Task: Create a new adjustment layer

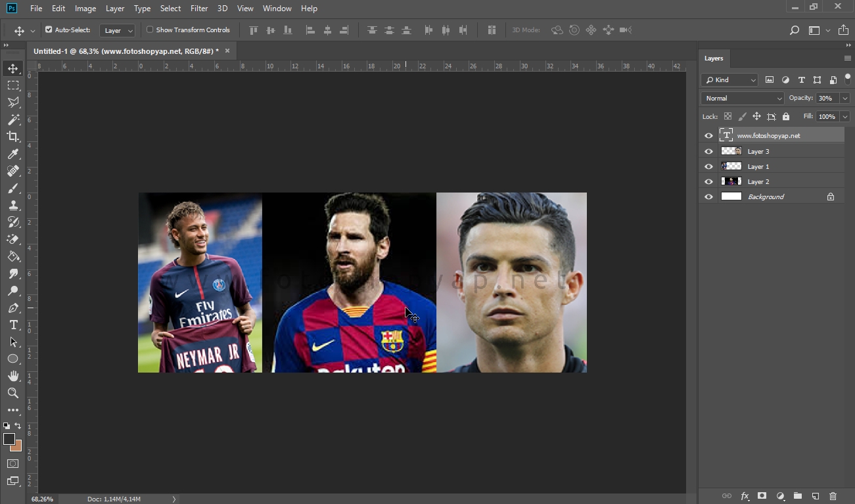Action: pyautogui.click(x=780, y=496)
